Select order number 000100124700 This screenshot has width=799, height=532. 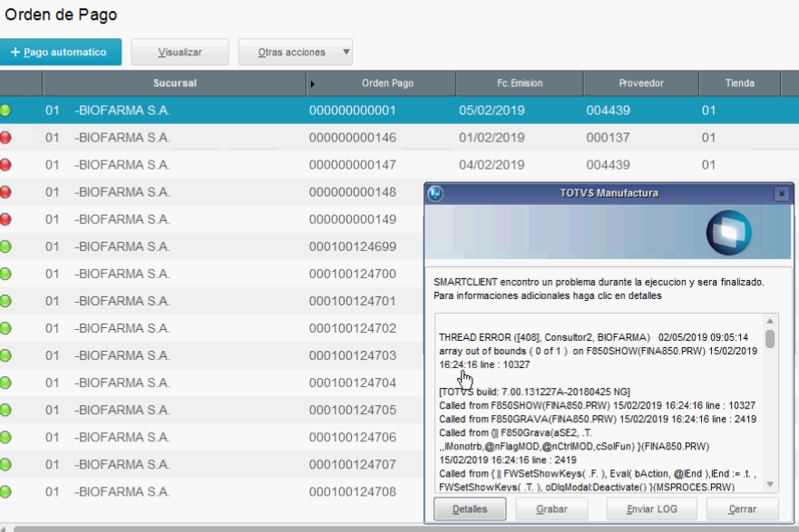(x=352, y=274)
